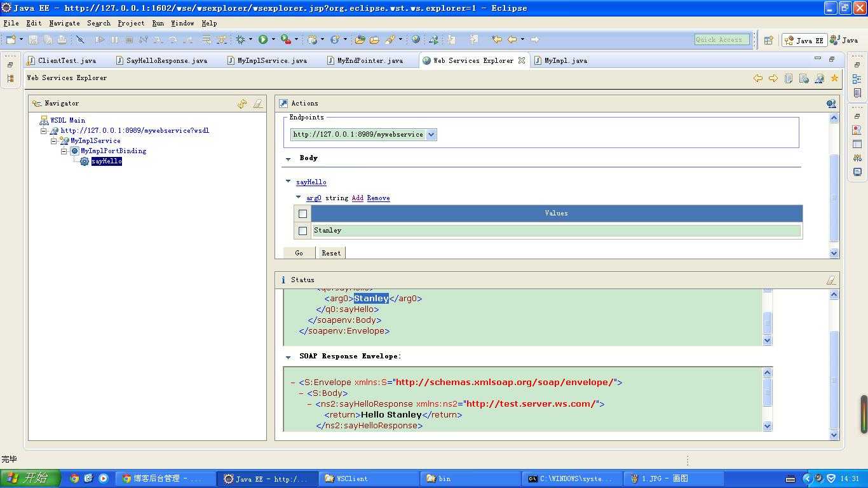Image resolution: width=868 pixels, height=488 pixels.
Task: Click the Web Services Explorer back arrow
Action: (x=757, y=78)
